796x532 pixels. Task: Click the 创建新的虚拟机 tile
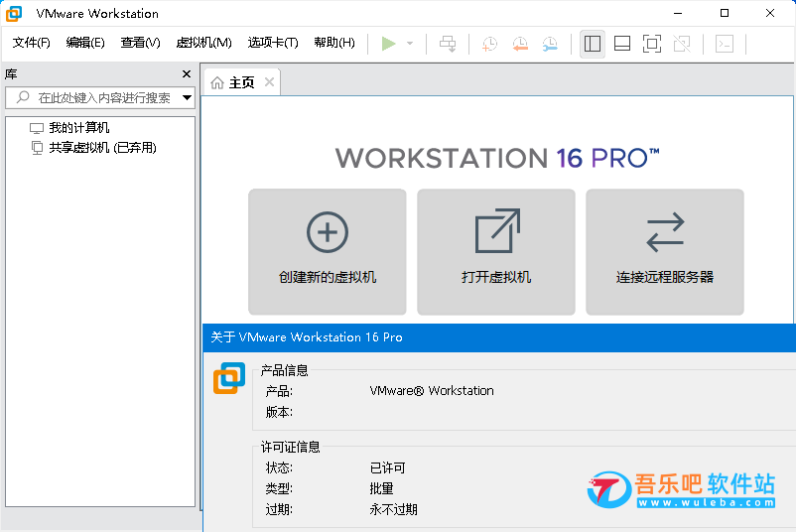(328, 252)
